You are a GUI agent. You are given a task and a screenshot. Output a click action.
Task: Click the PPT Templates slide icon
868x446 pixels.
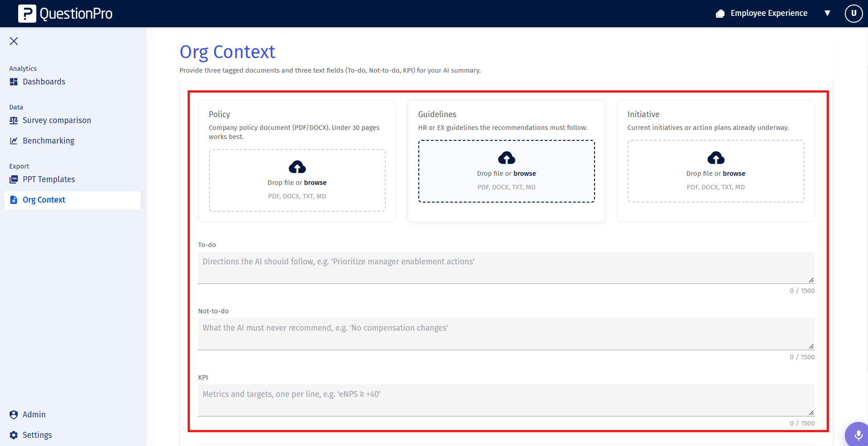coord(14,179)
